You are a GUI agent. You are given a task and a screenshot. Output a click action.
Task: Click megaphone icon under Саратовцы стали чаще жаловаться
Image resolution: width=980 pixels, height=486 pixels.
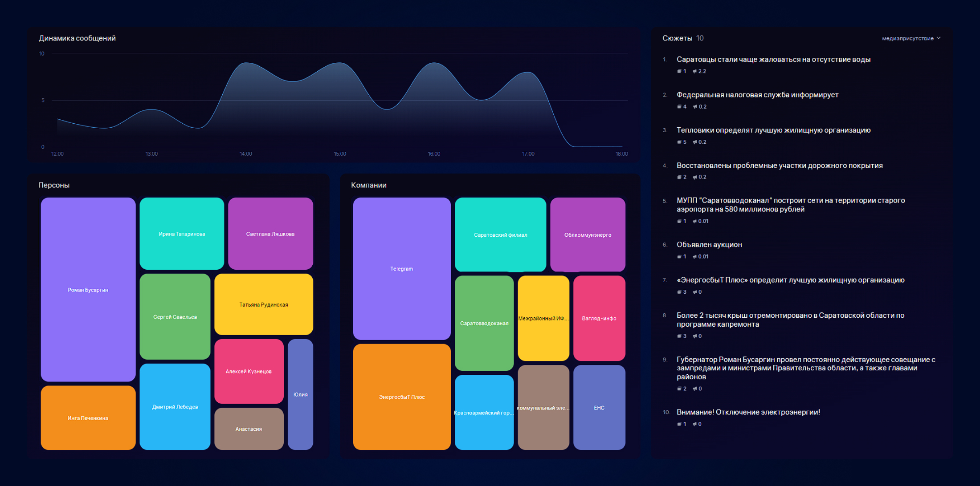694,71
